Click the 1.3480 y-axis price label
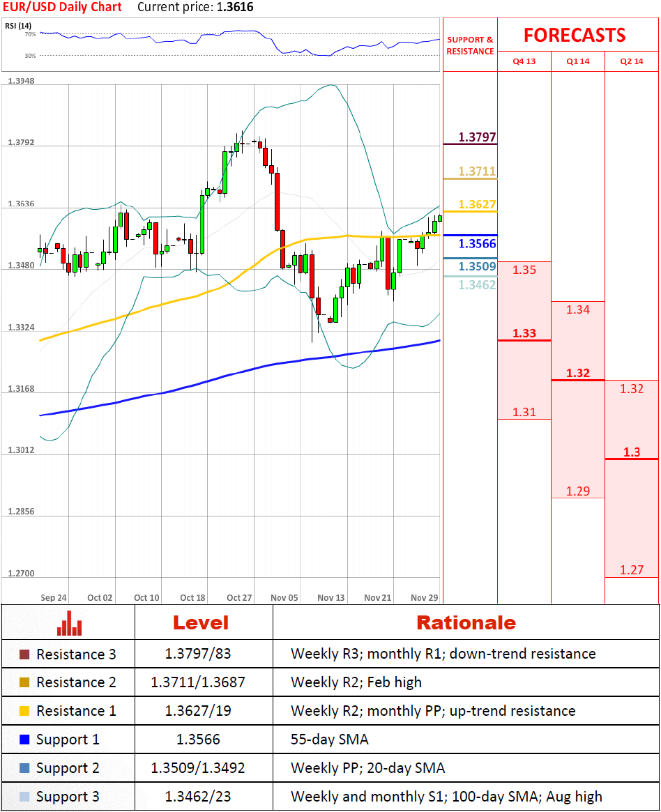 coord(21,265)
